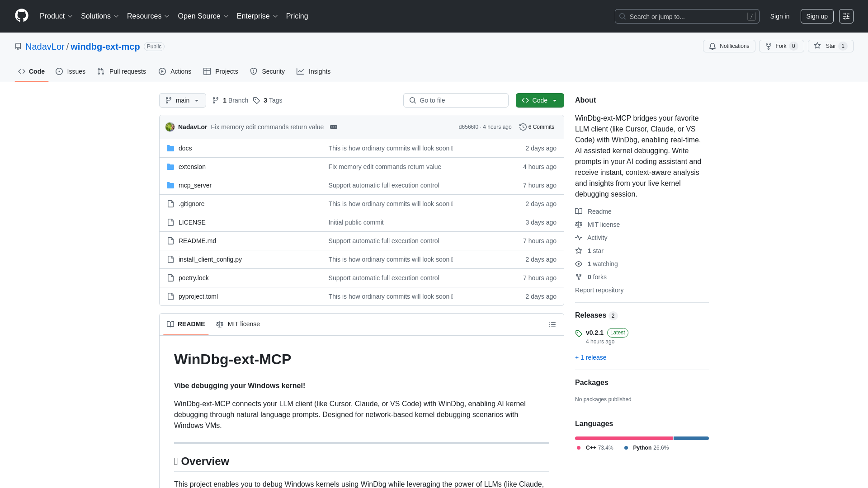Fork the repository with the Fork button
The height and width of the screenshot is (488, 868).
[x=781, y=46]
